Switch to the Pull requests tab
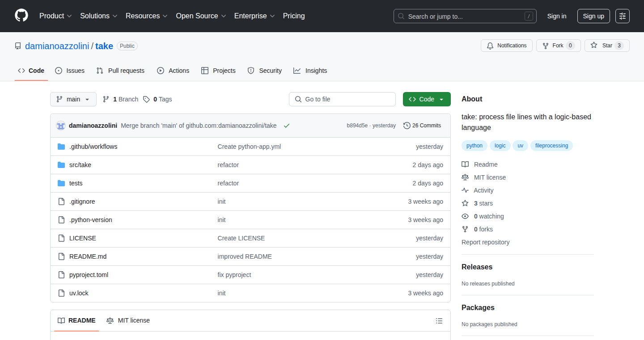The width and height of the screenshot is (644, 340). pos(121,71)
